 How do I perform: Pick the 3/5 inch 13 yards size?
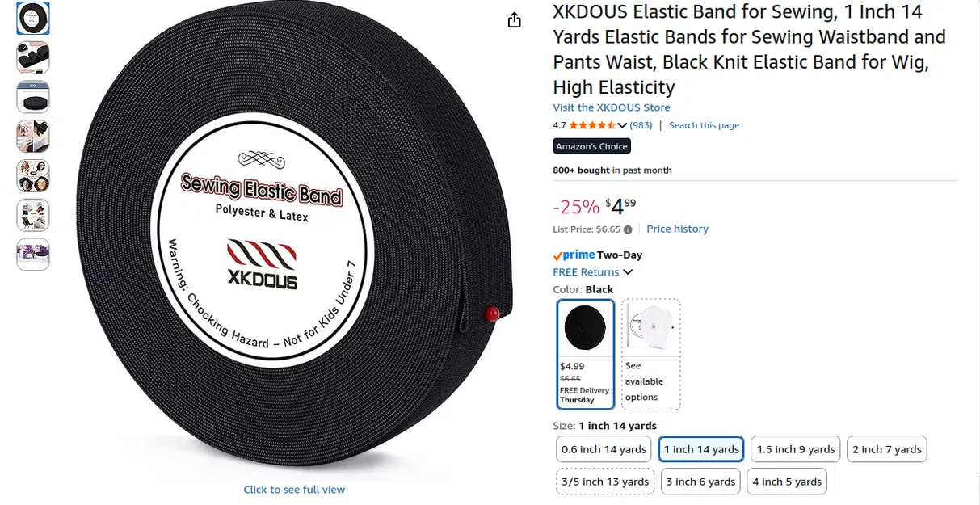605,482
